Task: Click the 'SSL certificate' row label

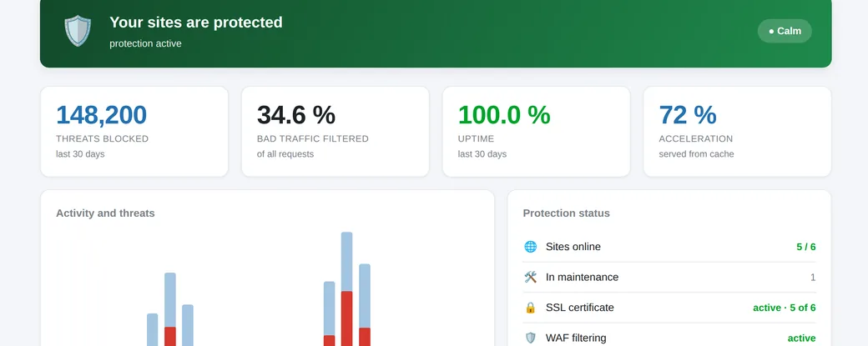Action: point(579,308)
